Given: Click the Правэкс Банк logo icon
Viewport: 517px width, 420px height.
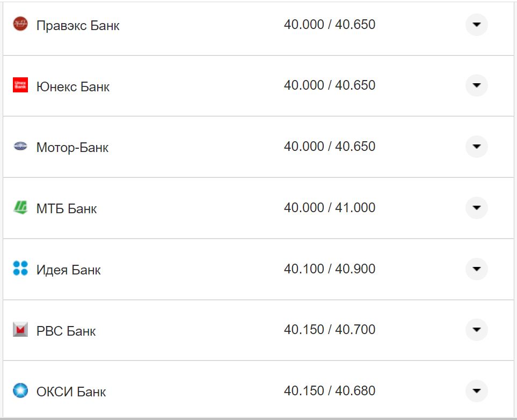Looking at the screenshot, I should coord(20,24).
